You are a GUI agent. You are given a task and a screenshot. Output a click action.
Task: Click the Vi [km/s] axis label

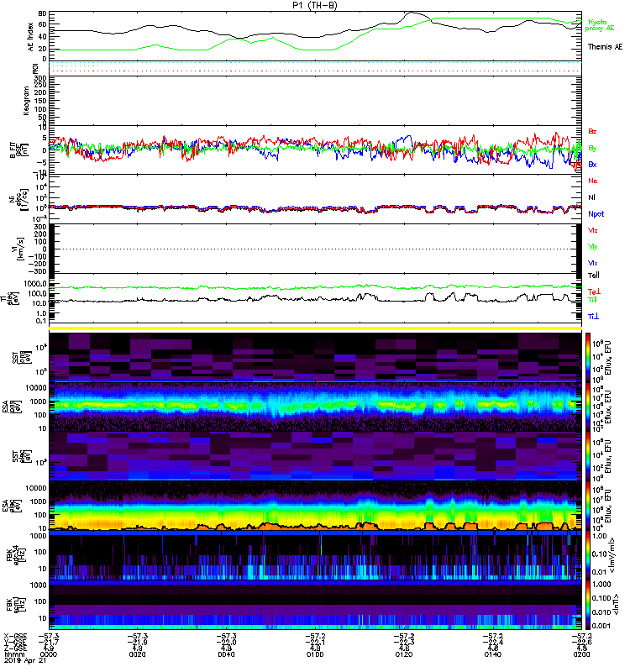click(x=19, y=249)
